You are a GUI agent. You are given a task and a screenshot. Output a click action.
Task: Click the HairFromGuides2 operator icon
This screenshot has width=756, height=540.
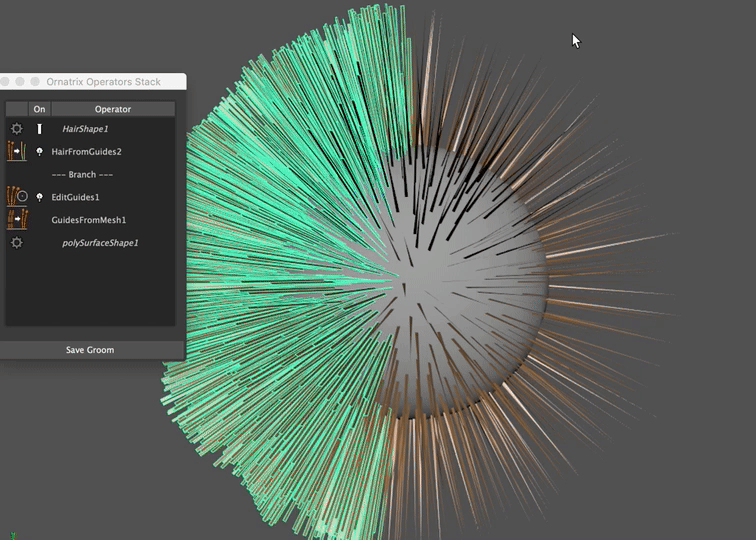click(17, 151)
